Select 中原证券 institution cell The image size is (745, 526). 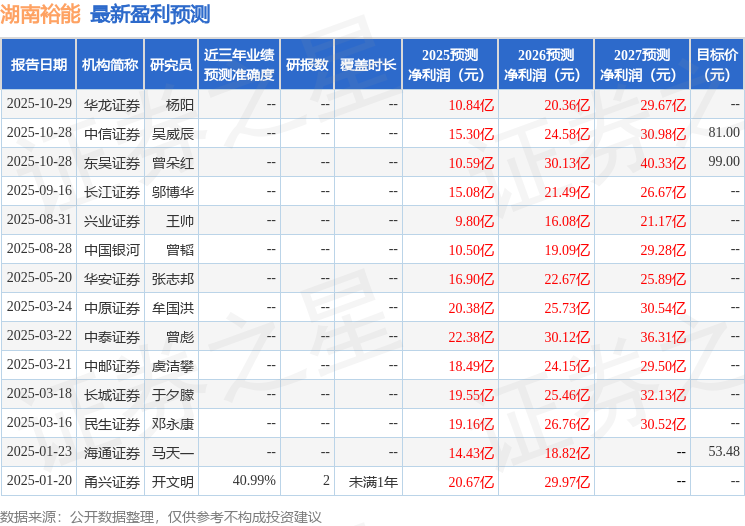click(x=112, y=308)
